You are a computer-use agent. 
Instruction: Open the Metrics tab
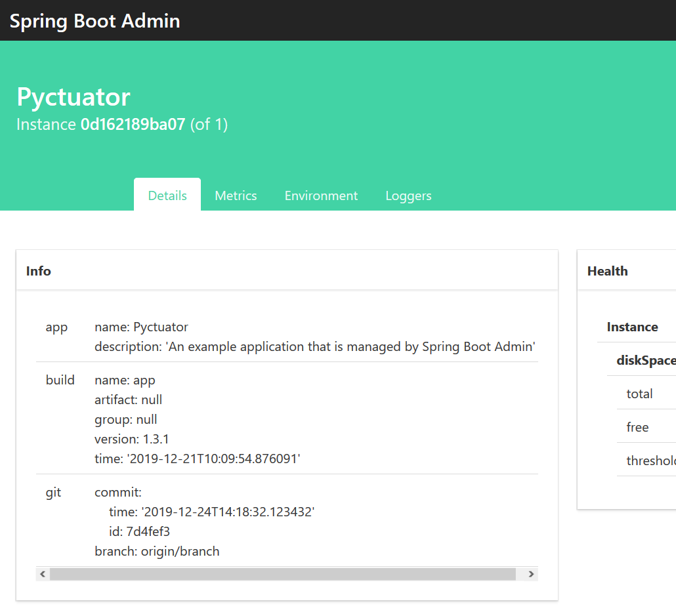coord(236,195)
